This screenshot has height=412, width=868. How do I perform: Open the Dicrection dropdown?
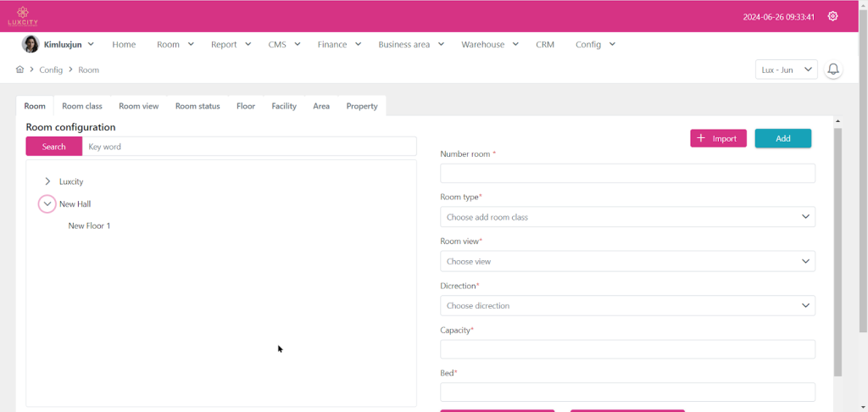(627, 305)
